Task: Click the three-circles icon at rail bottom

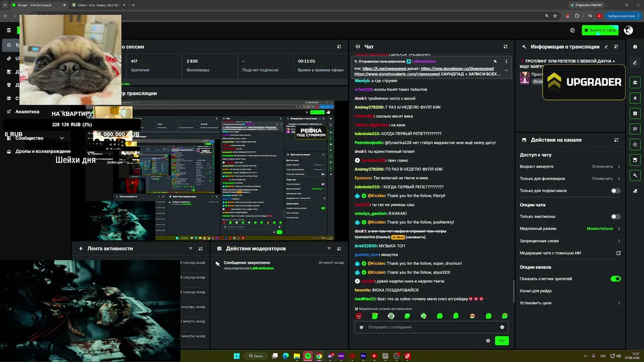Action: coord(635,191)
